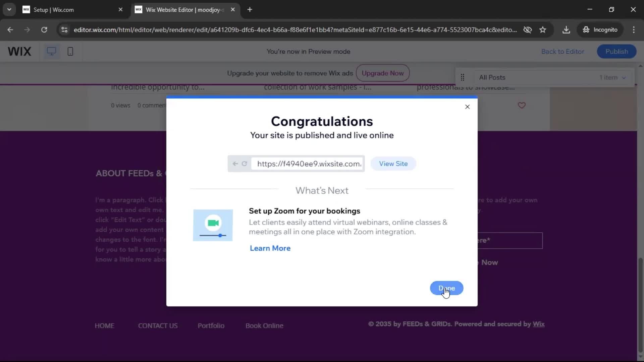Image resolution: width=644 pixels, height=362 pixels.
Task: Click HOME footer link
Action: [104, 326]
